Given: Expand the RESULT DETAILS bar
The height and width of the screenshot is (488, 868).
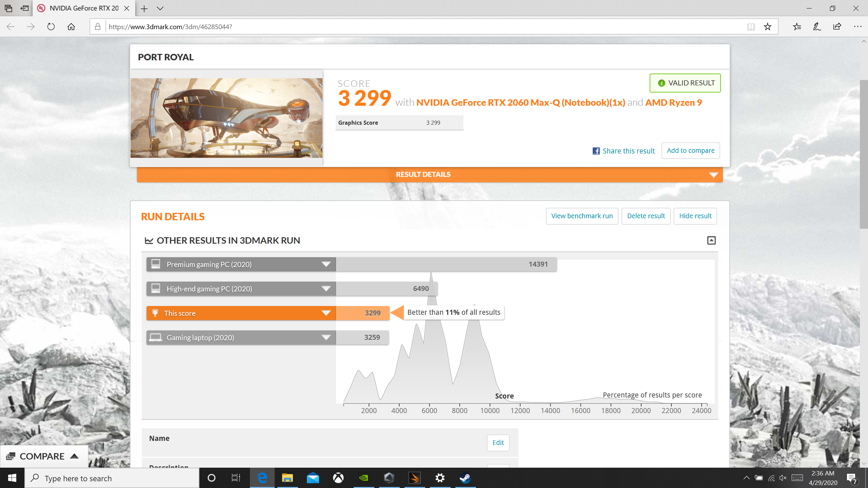Looking at the screenshot, I should [430, 175].
